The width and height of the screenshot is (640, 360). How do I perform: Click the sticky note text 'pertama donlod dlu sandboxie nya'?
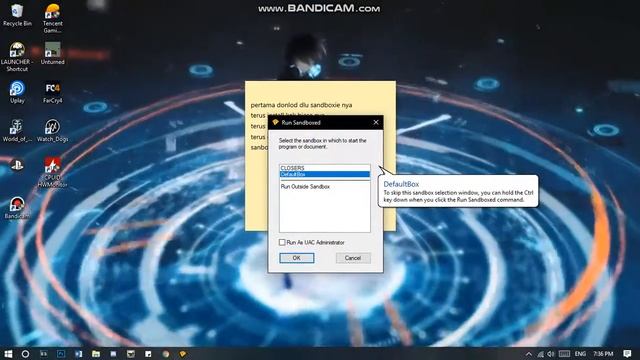(301, 105)
